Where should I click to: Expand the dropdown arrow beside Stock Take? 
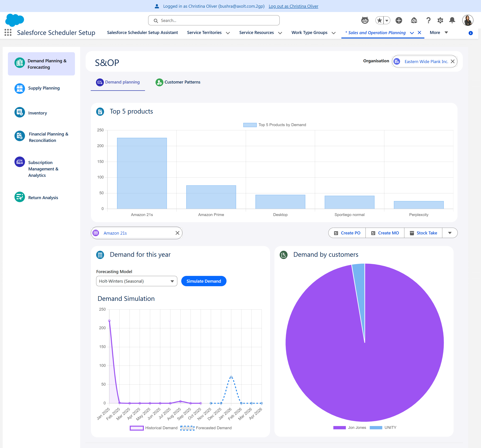pos(450,233)
